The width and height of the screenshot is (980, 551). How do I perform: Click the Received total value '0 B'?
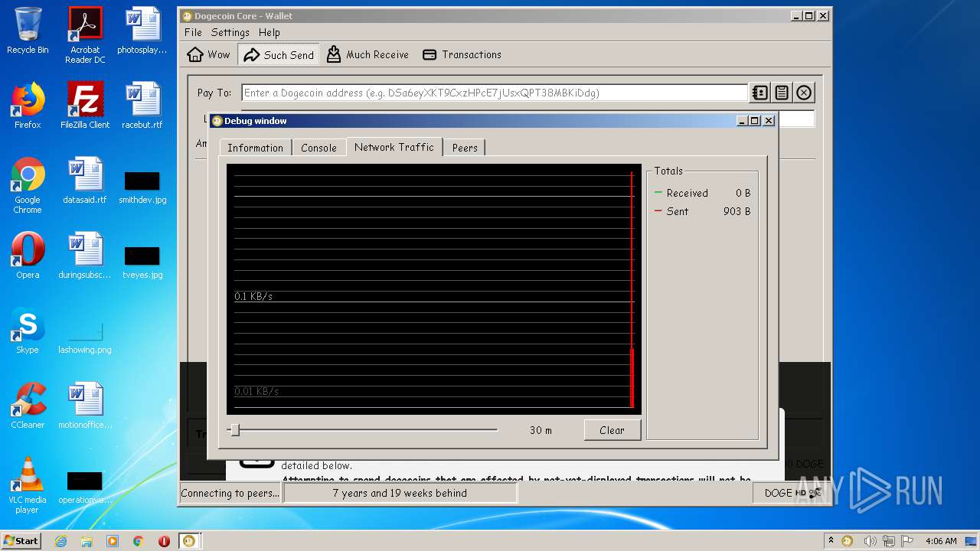coord(743,193)
